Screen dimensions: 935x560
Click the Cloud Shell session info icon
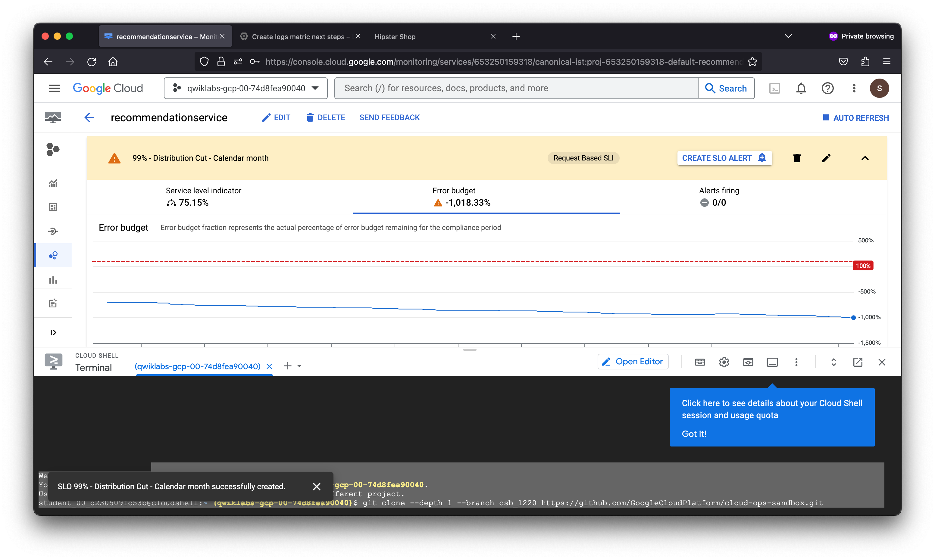772,362
